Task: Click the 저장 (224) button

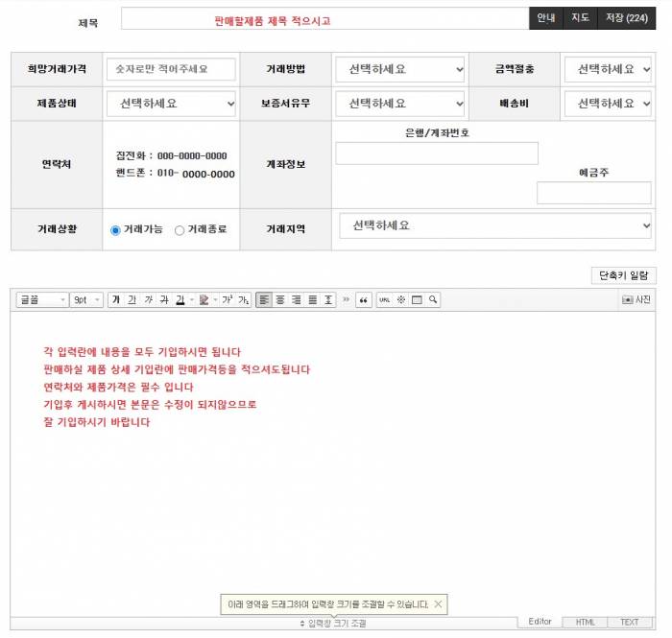Action: [x=627, y=18]
